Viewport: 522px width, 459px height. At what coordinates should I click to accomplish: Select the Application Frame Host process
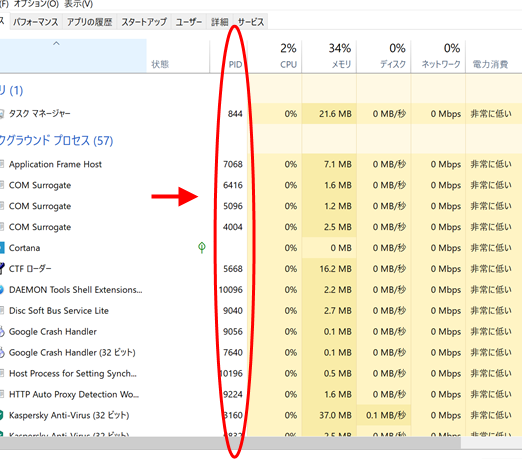point(261,164)
